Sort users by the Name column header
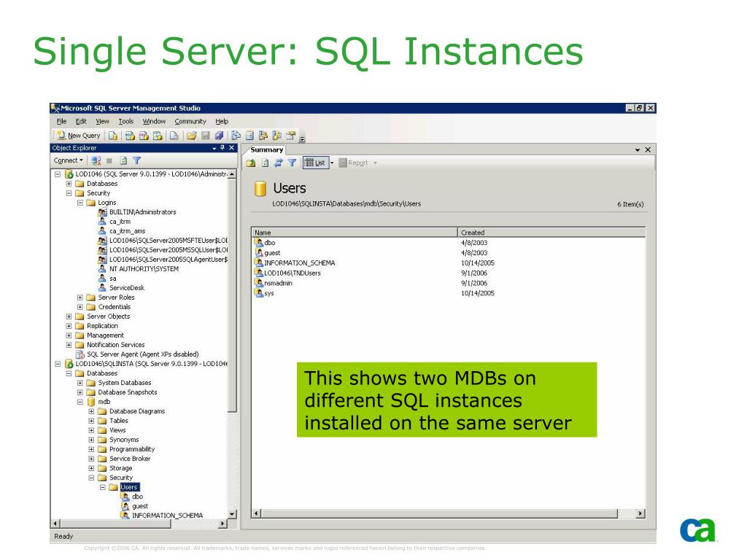 (x=355, y=233)
